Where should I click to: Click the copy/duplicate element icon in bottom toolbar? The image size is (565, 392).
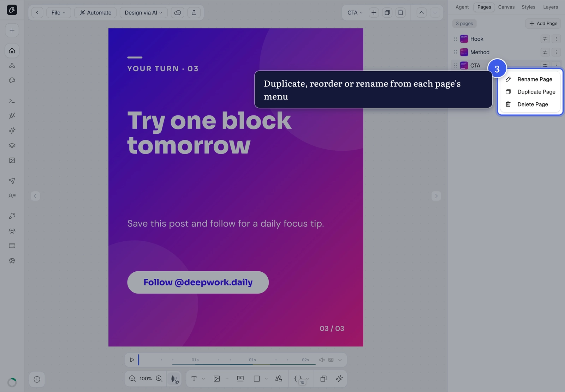(x=323, y=379)
